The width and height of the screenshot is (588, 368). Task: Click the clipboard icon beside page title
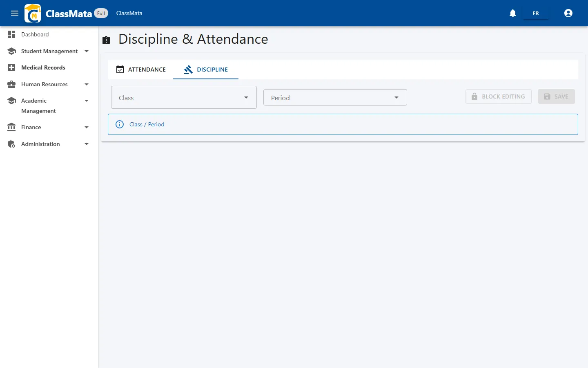(106, 40)
